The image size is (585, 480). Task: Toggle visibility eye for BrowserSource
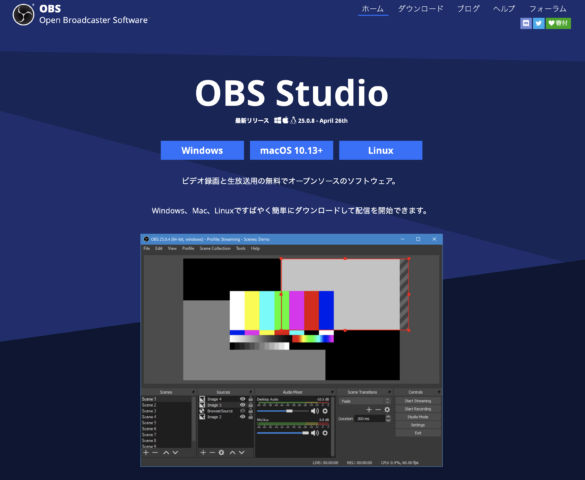[x=243, y=411]
